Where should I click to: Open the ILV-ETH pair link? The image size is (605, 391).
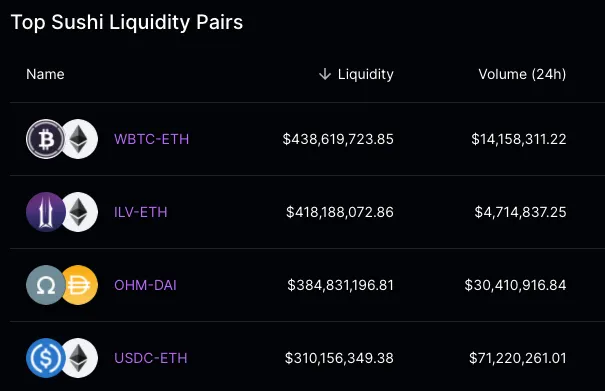(x=140, y=212)
